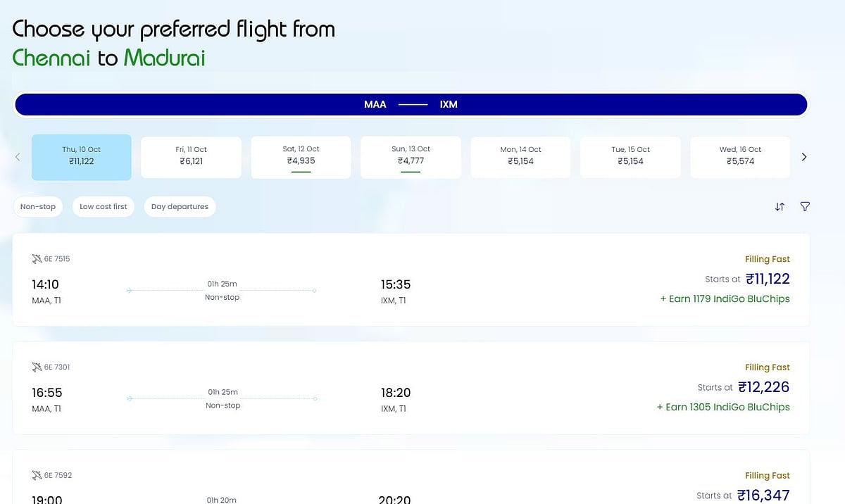Click the MAA to IXM route bar
The height and width of the screenshot is (504, 845).
[411, 104]
